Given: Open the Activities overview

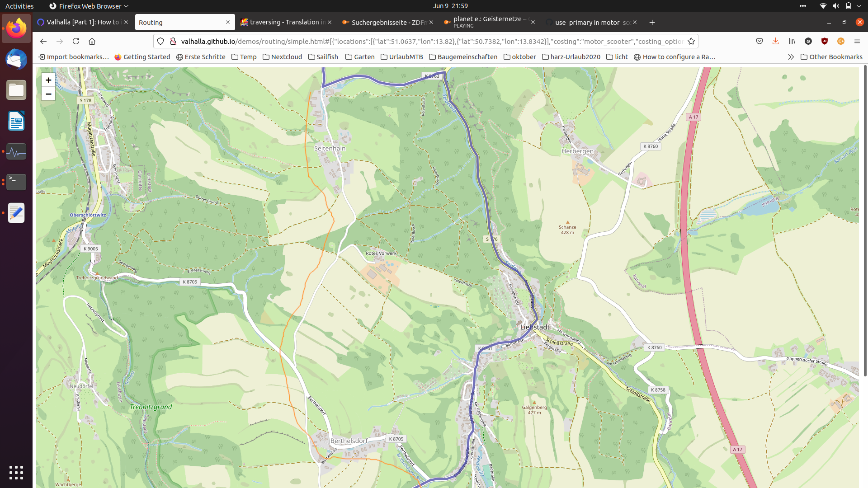Looking at the screenshot, I should [19, 6].
